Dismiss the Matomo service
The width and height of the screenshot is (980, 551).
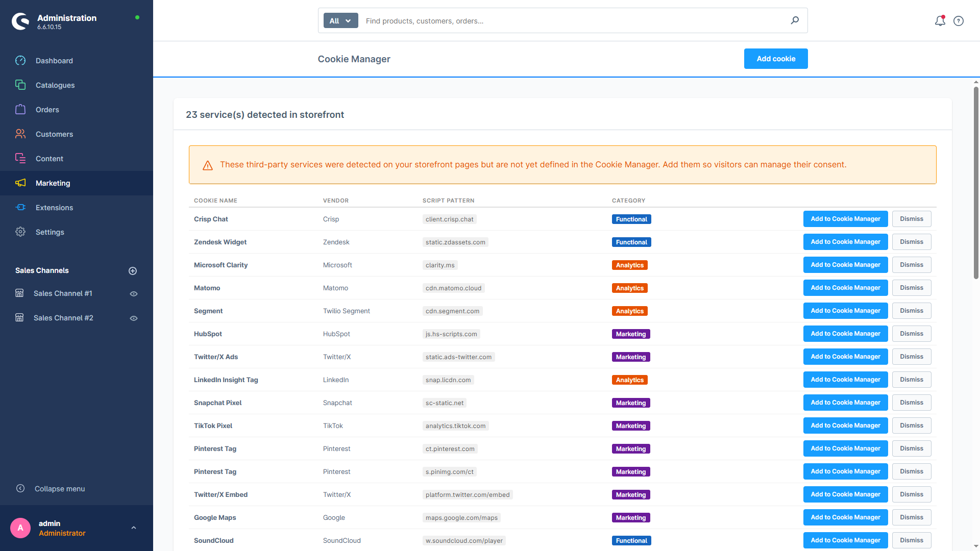912,288
